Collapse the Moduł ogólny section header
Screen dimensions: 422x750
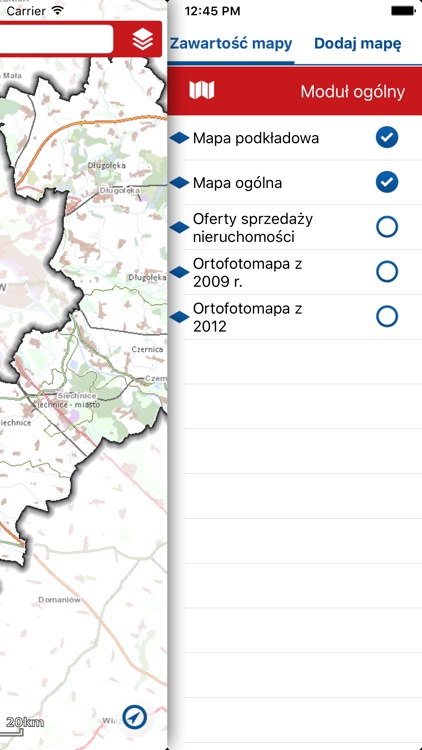pos(295,91)
